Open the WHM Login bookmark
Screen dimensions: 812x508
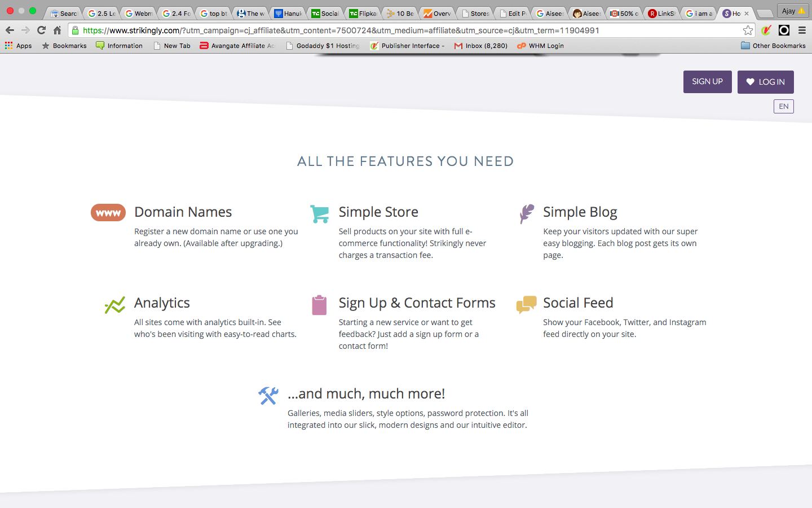(540, 46)
